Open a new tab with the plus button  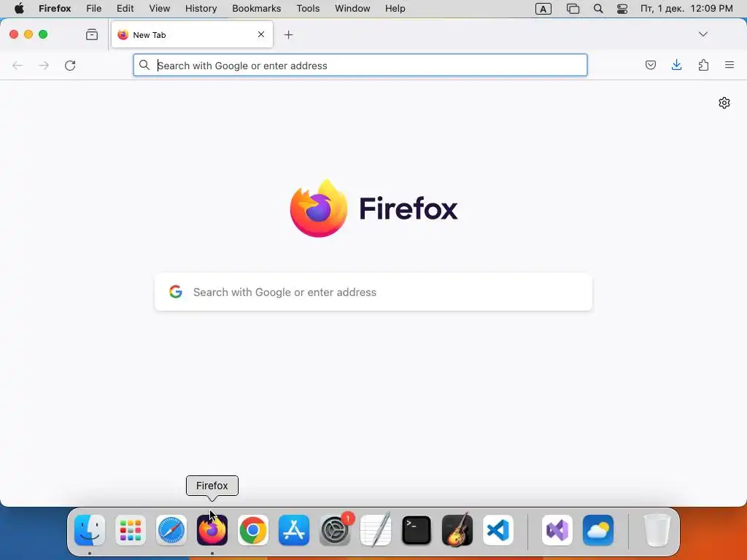click(288, 35)
